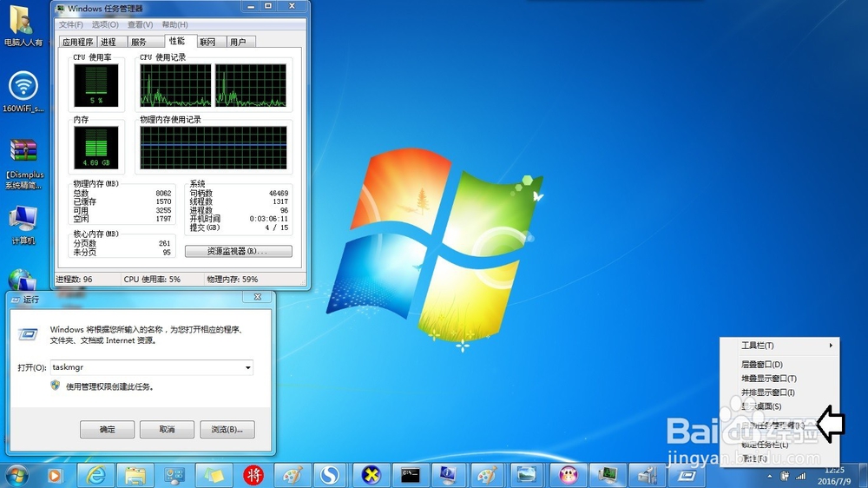Toggle 锁定任务栏(L) in context menu
This screenshot has width=868, height=488.
pos(779,445)
